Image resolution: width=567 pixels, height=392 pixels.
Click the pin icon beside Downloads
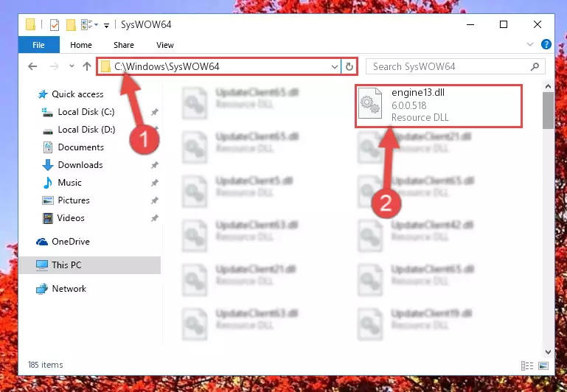click(x=154, y=165)
